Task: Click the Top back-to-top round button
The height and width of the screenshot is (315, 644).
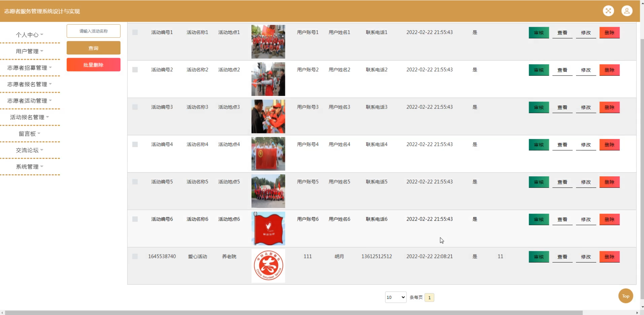Action: click(626, 296)
